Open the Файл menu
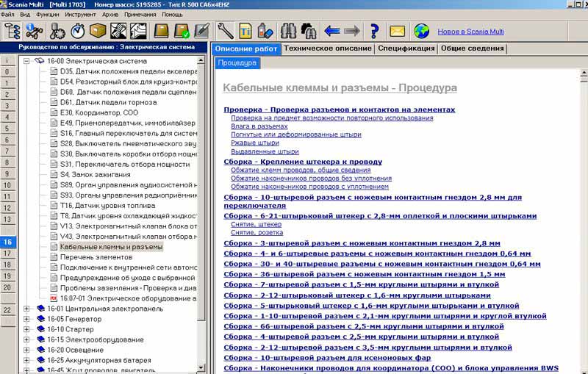 pos(7,15)
